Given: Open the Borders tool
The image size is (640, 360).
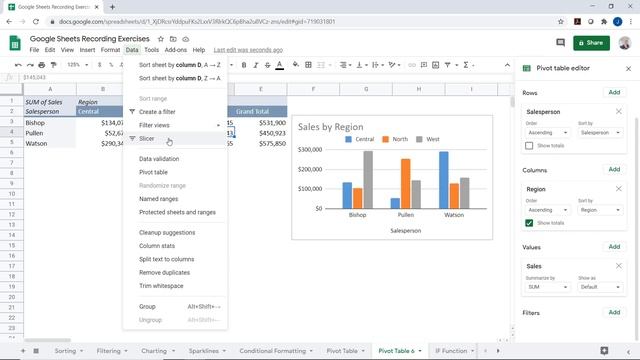Looking at the screenshot, I should coord(309,65).
